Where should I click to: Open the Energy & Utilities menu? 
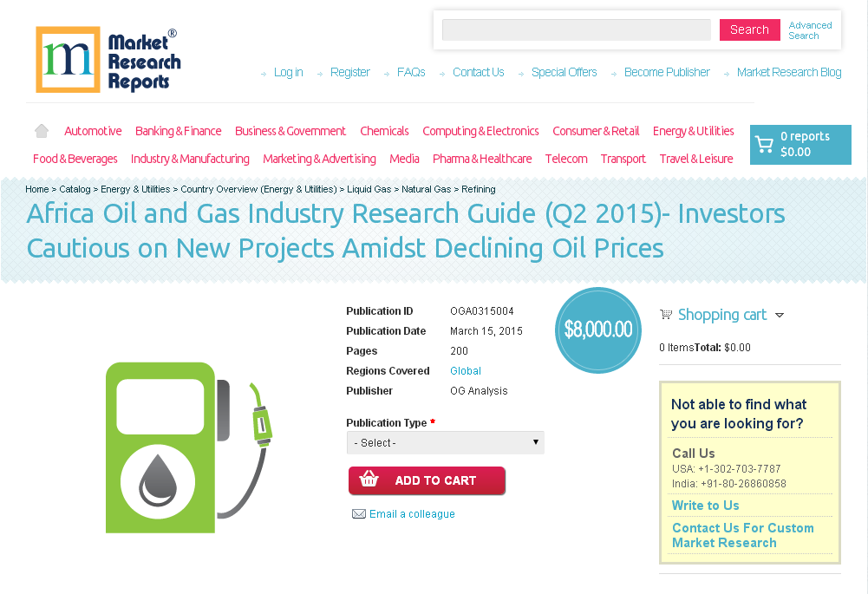click(x=693, y=131)
